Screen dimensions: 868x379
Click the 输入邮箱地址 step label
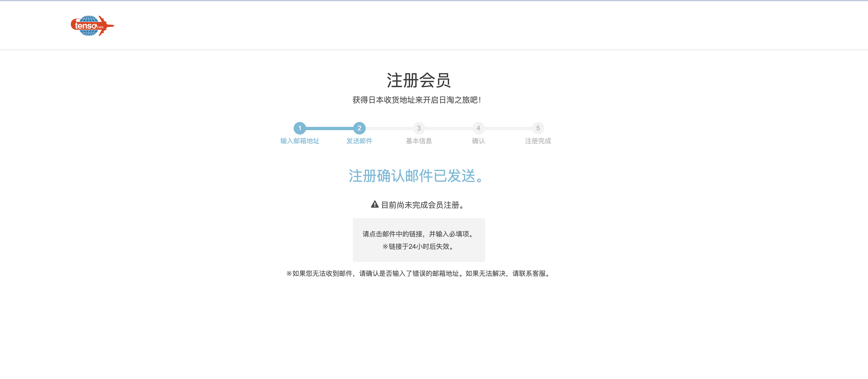300,141
